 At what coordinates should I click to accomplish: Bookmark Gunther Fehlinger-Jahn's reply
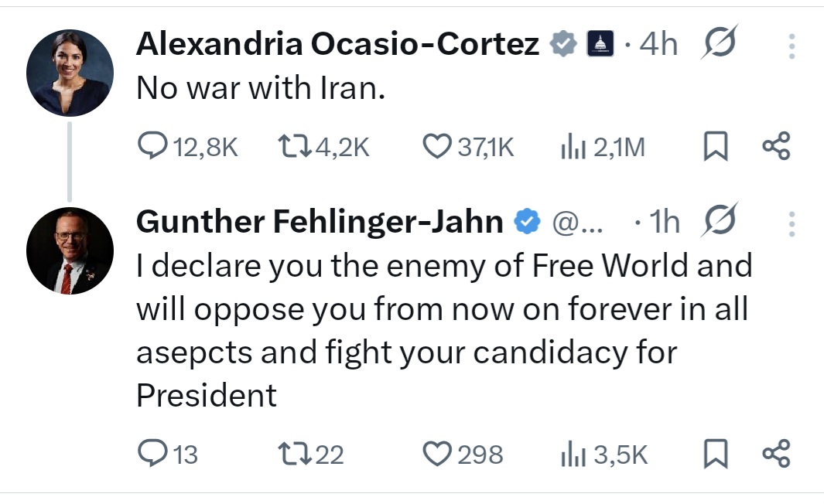point(716,454)
